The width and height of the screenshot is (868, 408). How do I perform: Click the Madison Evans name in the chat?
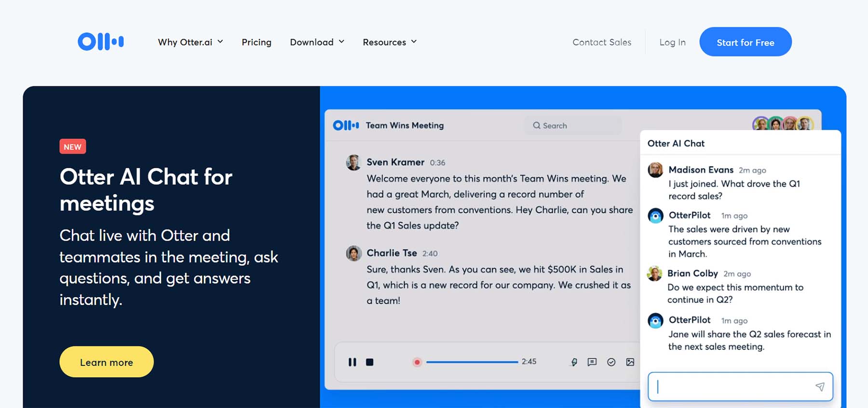coord(701,170)
